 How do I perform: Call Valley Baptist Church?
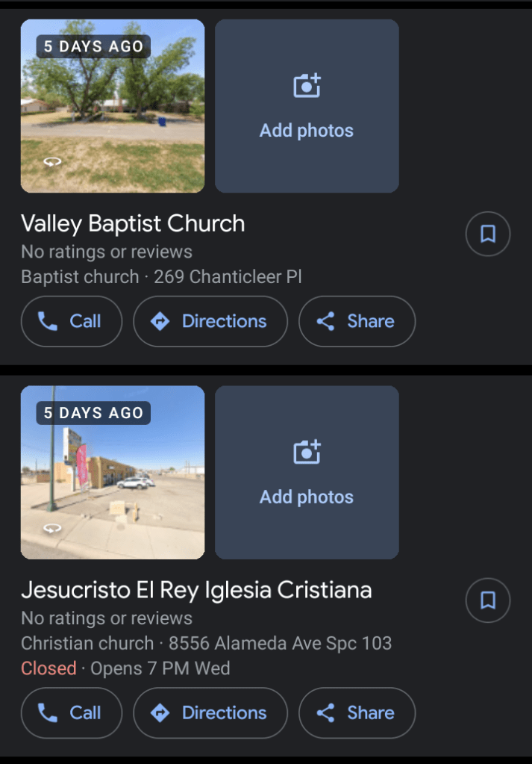coord(72,321)
